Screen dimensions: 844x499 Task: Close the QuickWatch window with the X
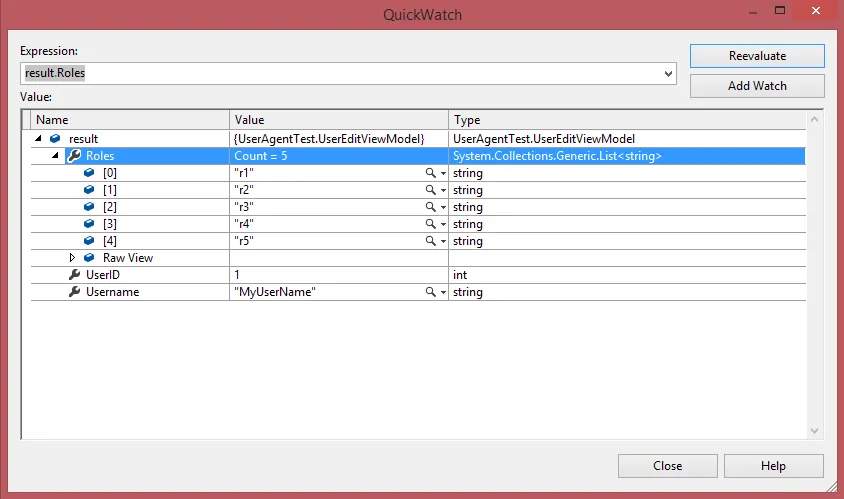pos(816,10)
